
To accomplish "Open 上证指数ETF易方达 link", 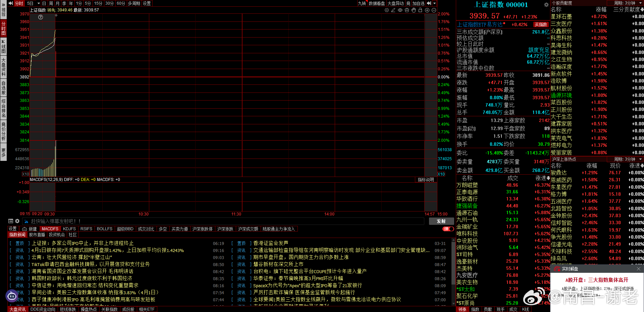I will point(480,24).
